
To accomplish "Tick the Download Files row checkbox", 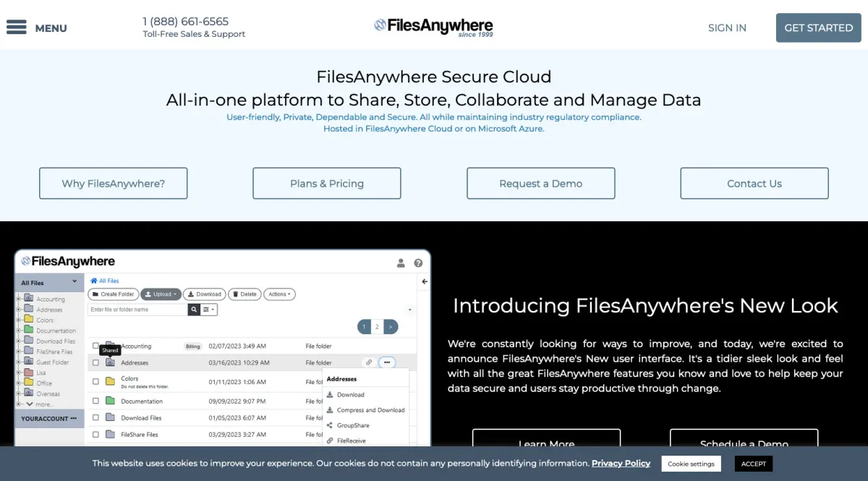I will [x=95, y=417].
